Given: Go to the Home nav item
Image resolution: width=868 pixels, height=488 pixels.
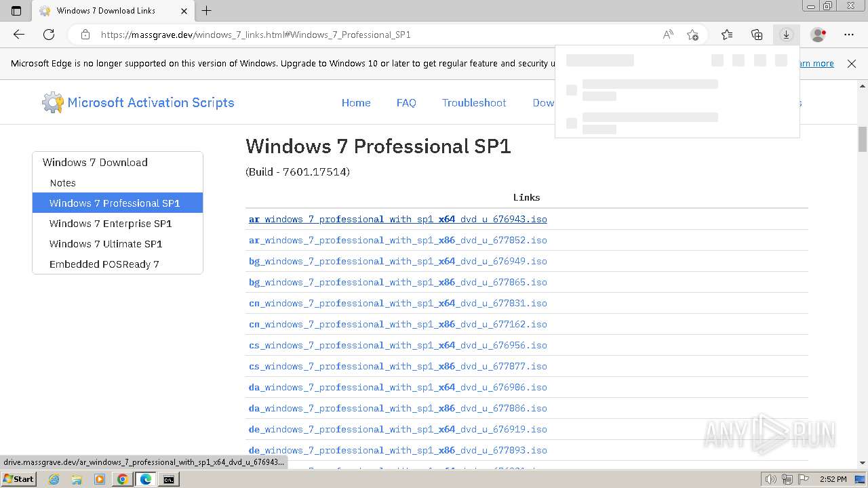Looking at the screenshot, I should pos(356,103).
